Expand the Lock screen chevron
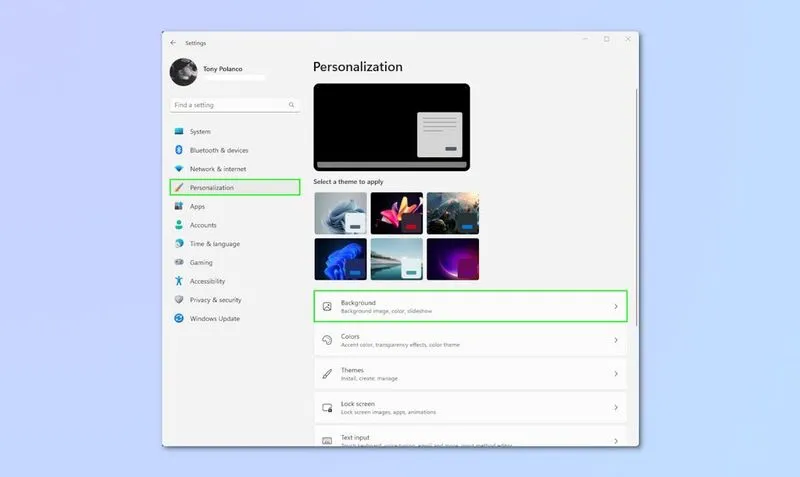800x477 pixels. [616, 408]
